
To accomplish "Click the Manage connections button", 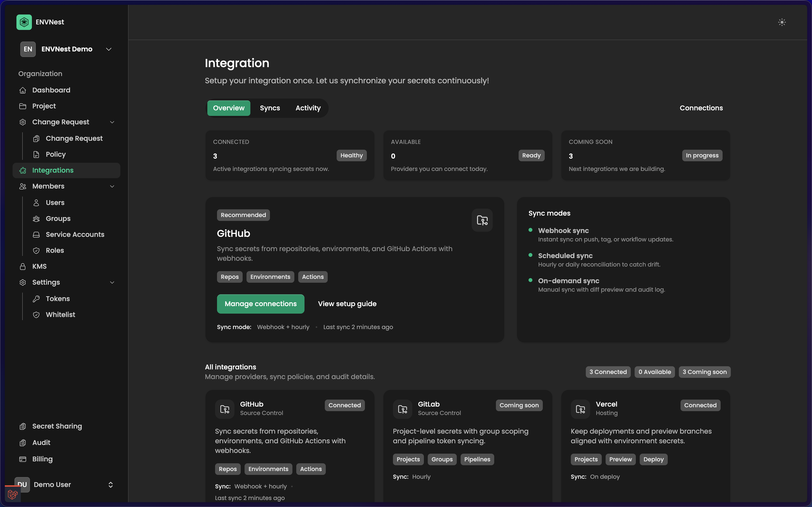I will pyautogui.click(x=260, y=304).
